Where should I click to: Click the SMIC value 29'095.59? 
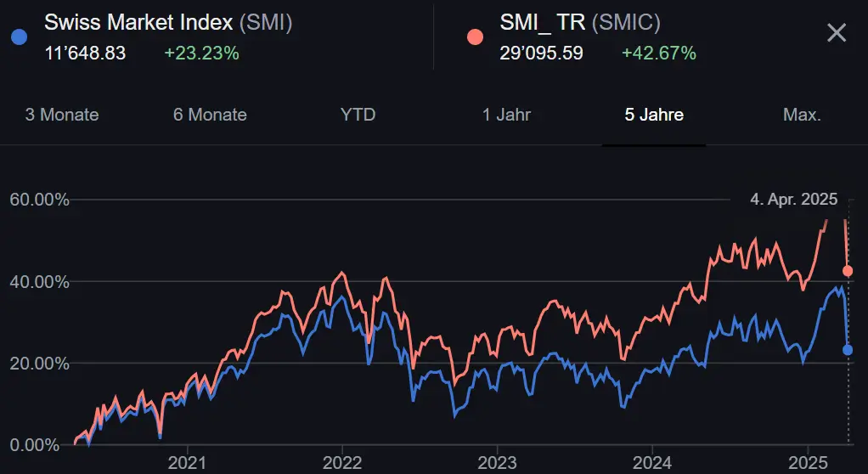541,54
